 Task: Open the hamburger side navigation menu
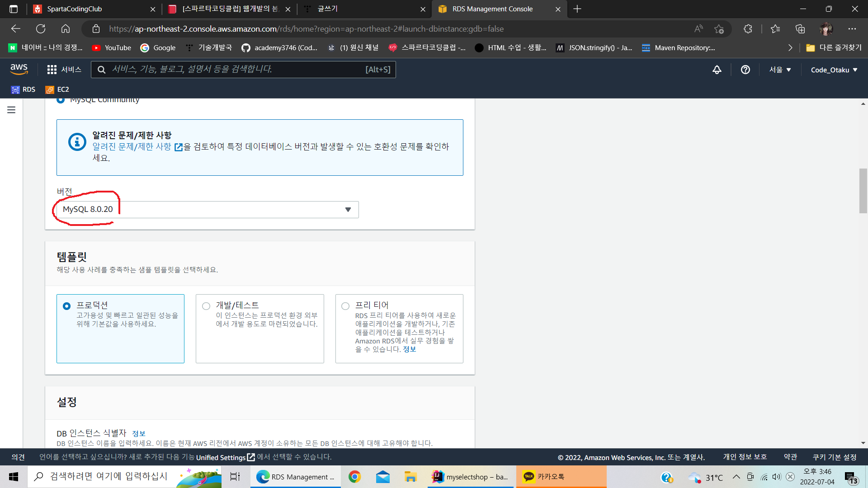click(x=11, y=110)
